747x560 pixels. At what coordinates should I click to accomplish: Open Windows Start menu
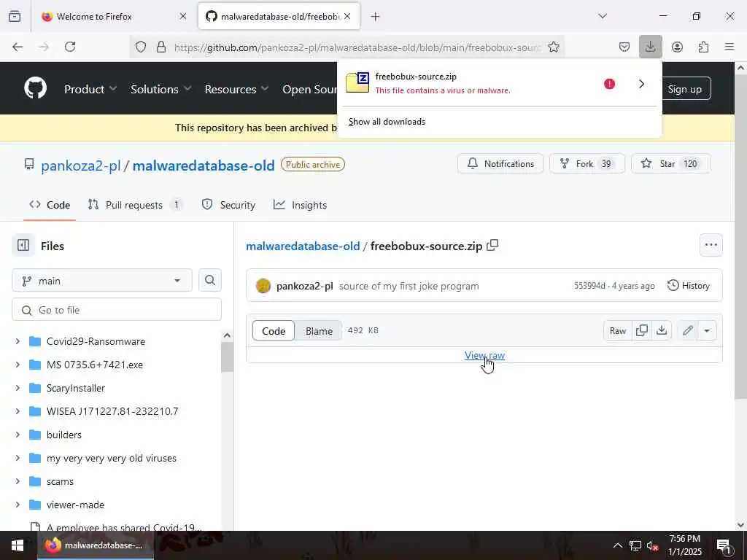pos(18,545)
